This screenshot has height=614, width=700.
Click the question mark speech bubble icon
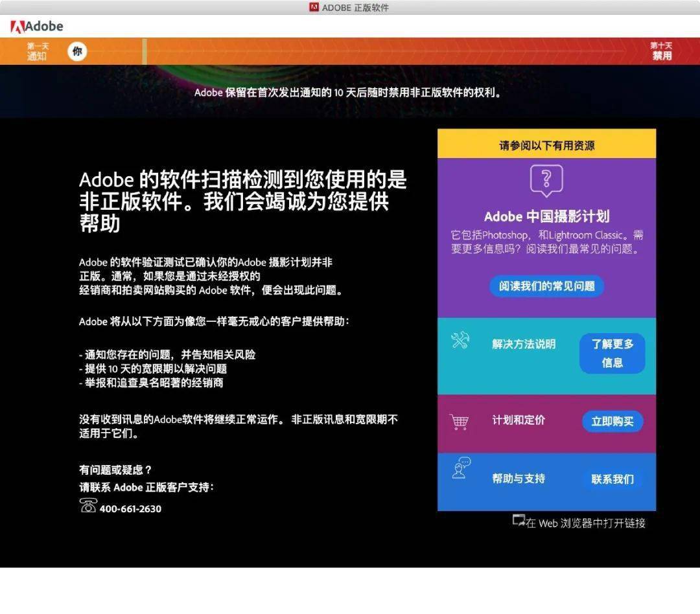pyautogui.click(x=546, y=180)
